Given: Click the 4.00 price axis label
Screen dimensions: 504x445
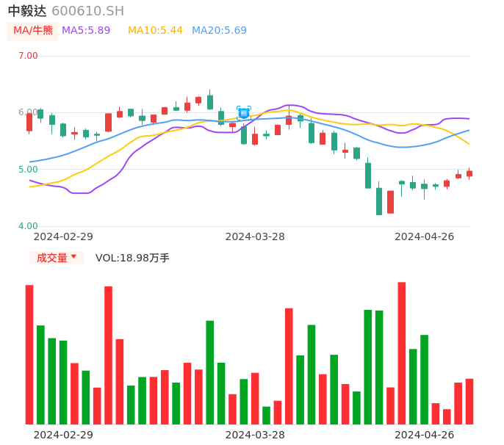Looking at the screenshot, I should (28, 226).
